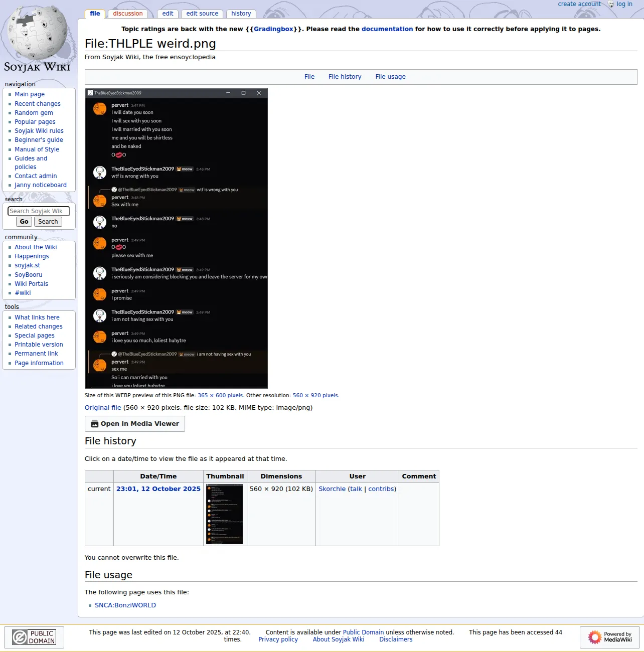Open '#wiki' link

pyautogui.click(x=23, y=293)
